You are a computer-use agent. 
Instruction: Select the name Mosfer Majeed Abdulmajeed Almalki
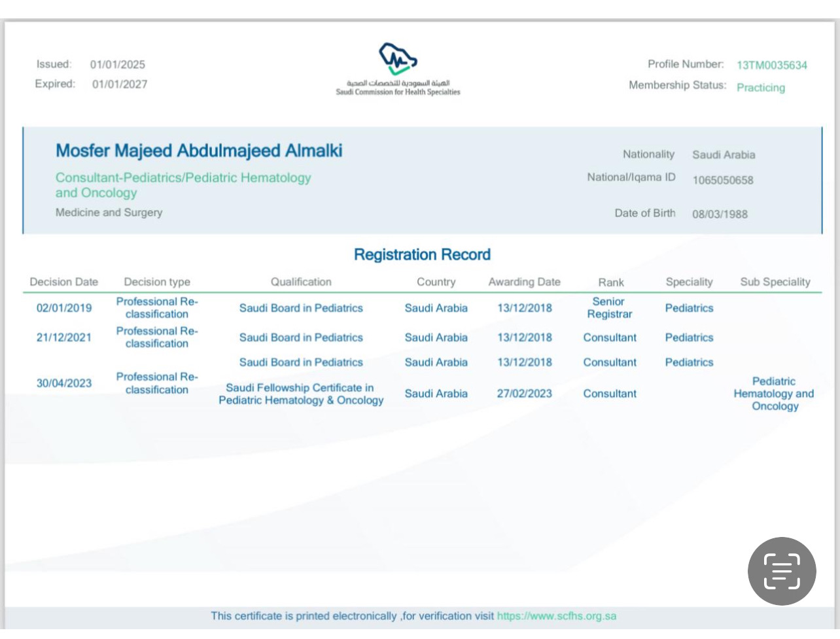point(199,151)
